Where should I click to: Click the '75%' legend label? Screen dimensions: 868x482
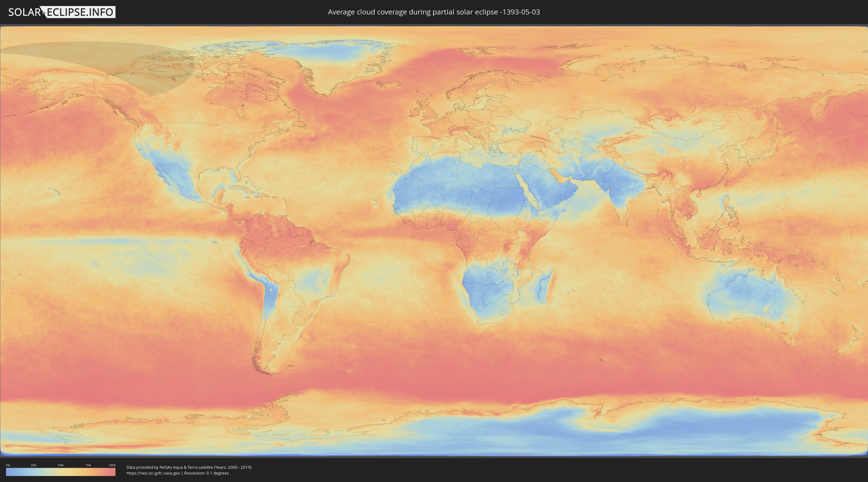[88, 465]
